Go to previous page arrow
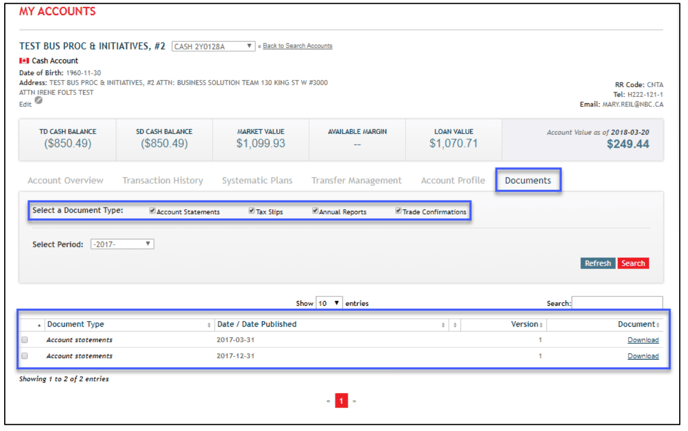The width and height of the screenshot is (688, 431). (x=327, y=401)
